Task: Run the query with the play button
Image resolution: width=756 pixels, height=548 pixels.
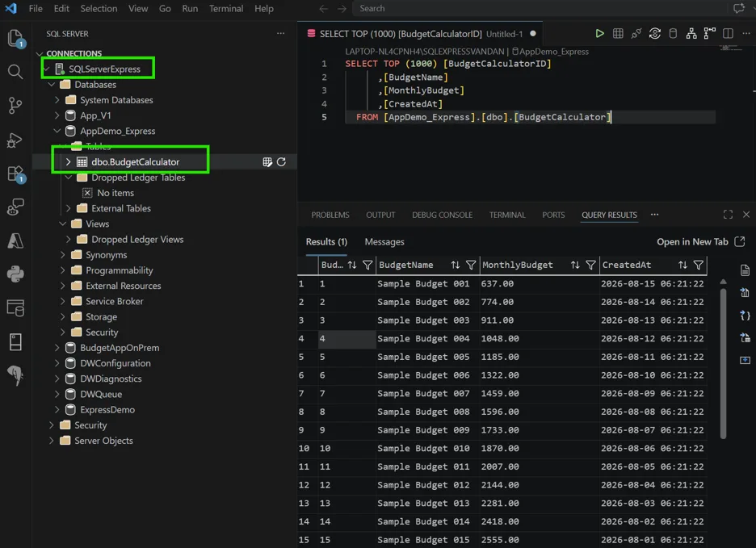Action: (599, 33)
